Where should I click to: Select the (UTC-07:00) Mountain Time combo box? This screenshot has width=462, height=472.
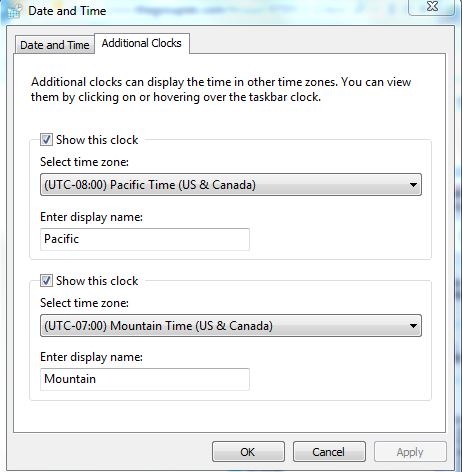(231, 326)
